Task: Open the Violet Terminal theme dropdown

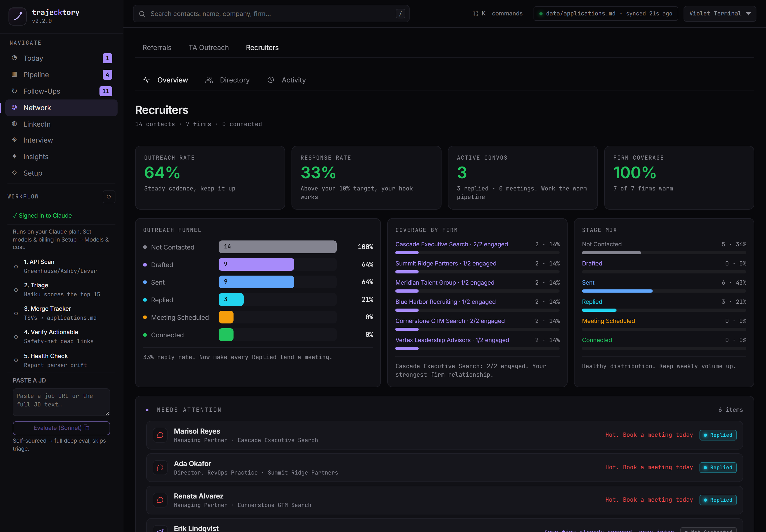Action: pos(720,14)
